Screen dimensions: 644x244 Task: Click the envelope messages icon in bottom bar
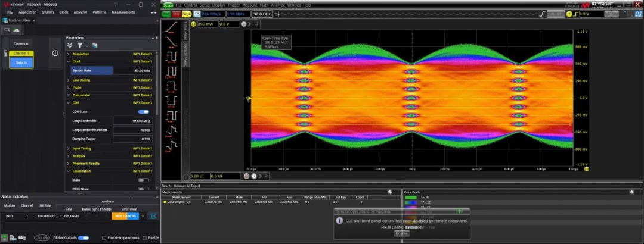(22, 238)
